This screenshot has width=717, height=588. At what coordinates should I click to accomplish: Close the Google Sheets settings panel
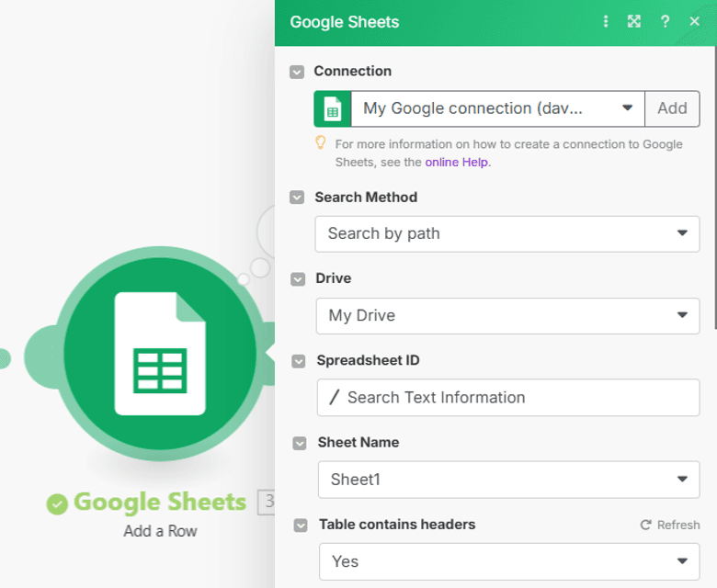coord(694,22)
